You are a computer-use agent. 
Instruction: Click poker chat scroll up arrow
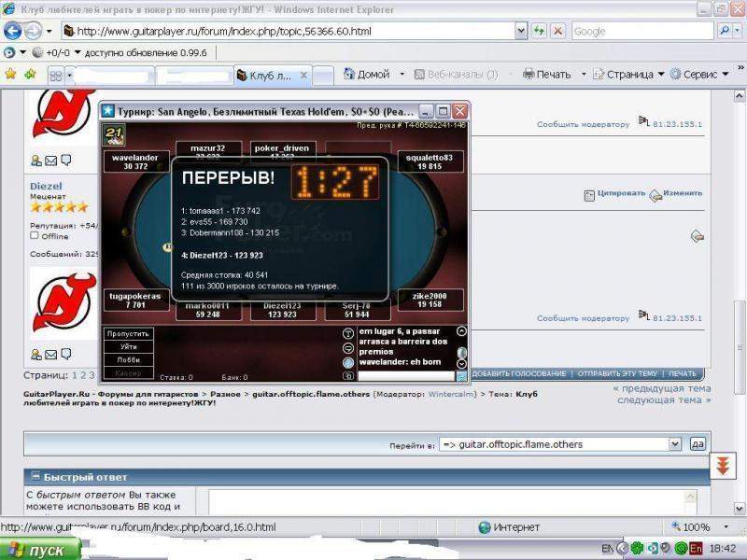(x=461, y=331)
